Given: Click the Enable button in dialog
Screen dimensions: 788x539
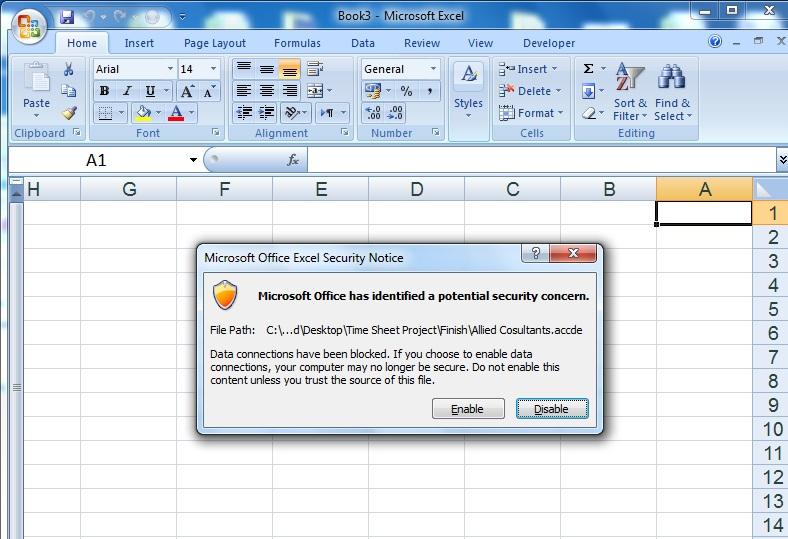Looking at the screenshot, I should pos(468,409).
